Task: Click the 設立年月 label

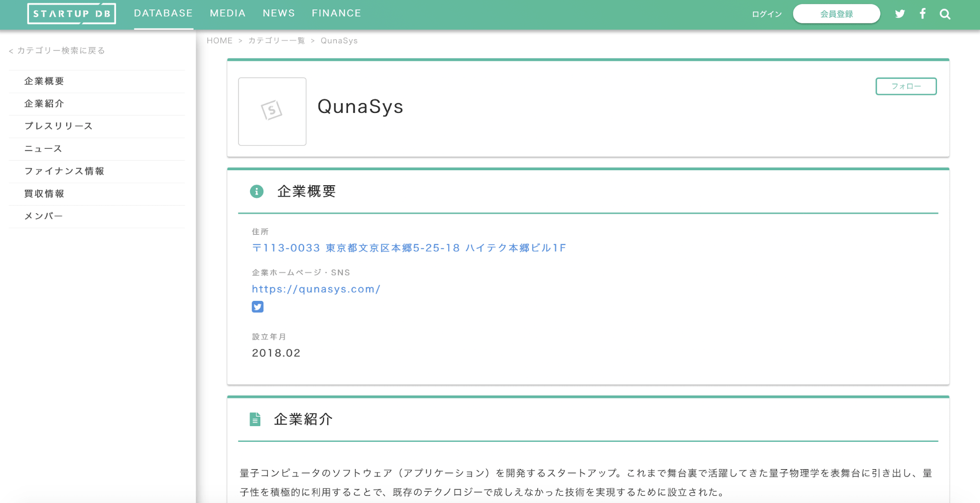Action: click(269, 337)
